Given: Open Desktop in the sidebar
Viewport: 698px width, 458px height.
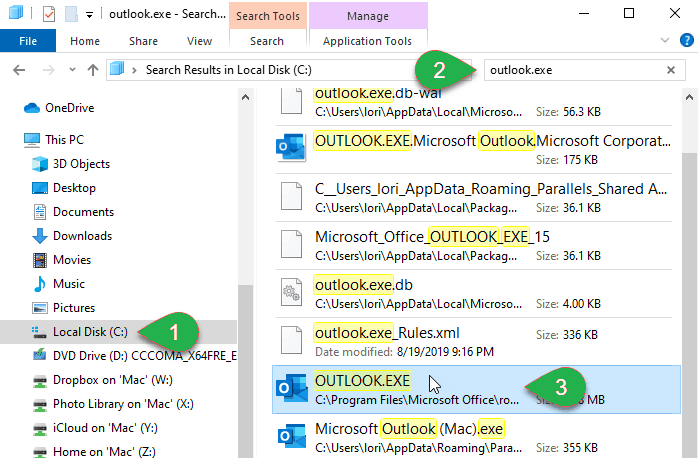Looking at the screenshot, I should 74,188.
